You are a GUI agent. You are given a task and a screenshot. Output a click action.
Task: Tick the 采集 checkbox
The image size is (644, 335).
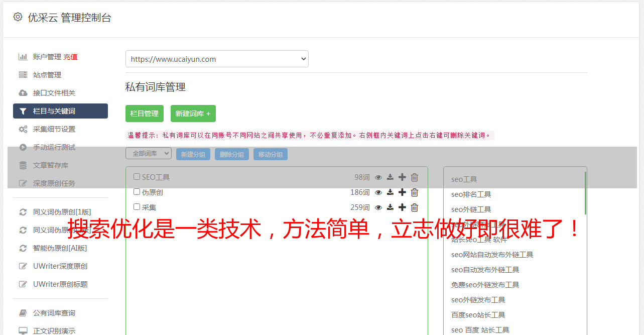[x=137, y=206]
